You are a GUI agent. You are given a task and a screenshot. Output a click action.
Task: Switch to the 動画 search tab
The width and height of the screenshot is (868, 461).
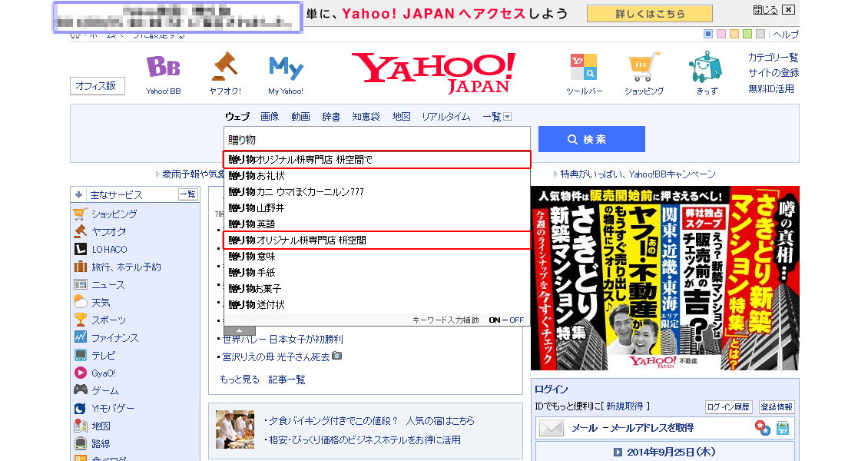(x=300, y=117)
